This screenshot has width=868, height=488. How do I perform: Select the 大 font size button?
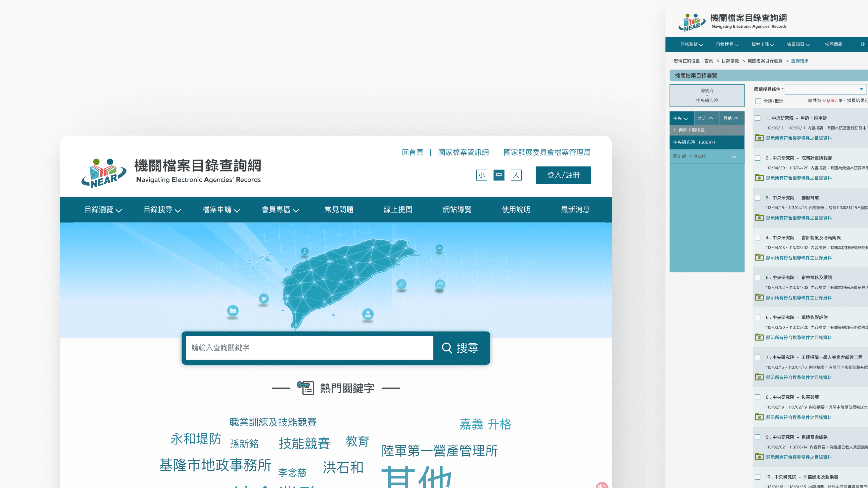pos(516,175)
